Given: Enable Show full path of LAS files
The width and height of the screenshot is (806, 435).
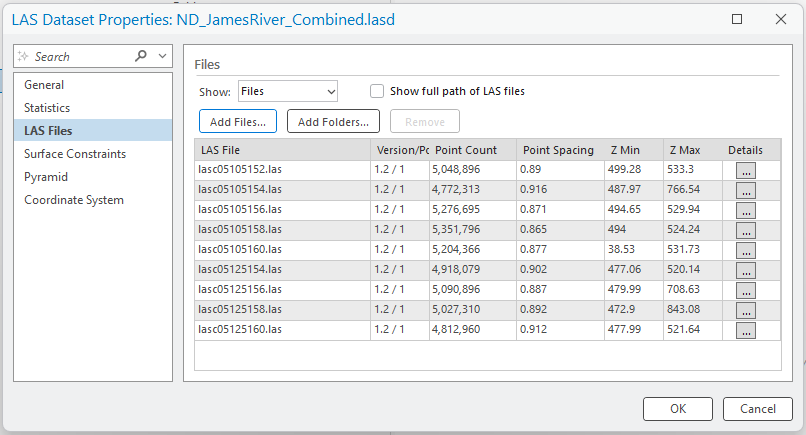Looking at the screenshot, I should pyautogui.click(x=377, y=91).
